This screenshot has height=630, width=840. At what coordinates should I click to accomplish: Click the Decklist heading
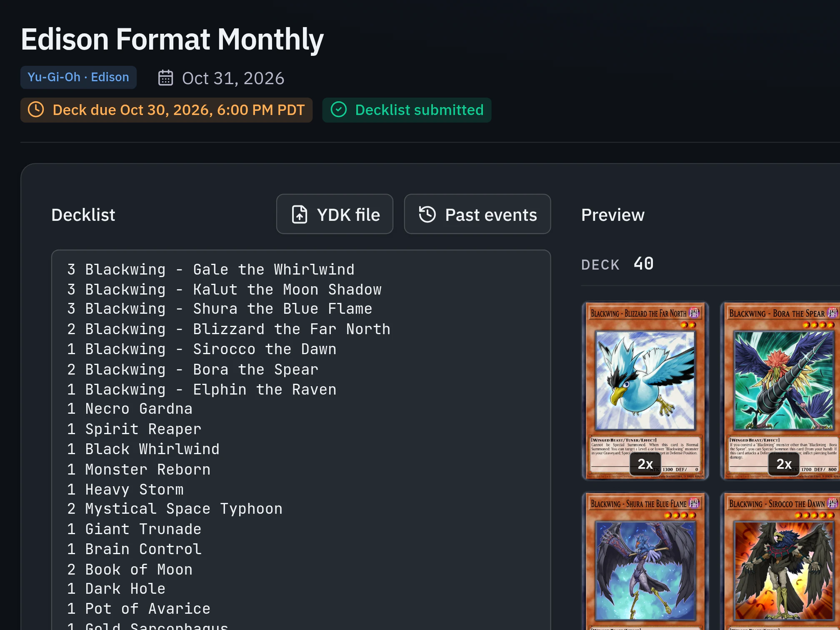[x=83, y=215]
